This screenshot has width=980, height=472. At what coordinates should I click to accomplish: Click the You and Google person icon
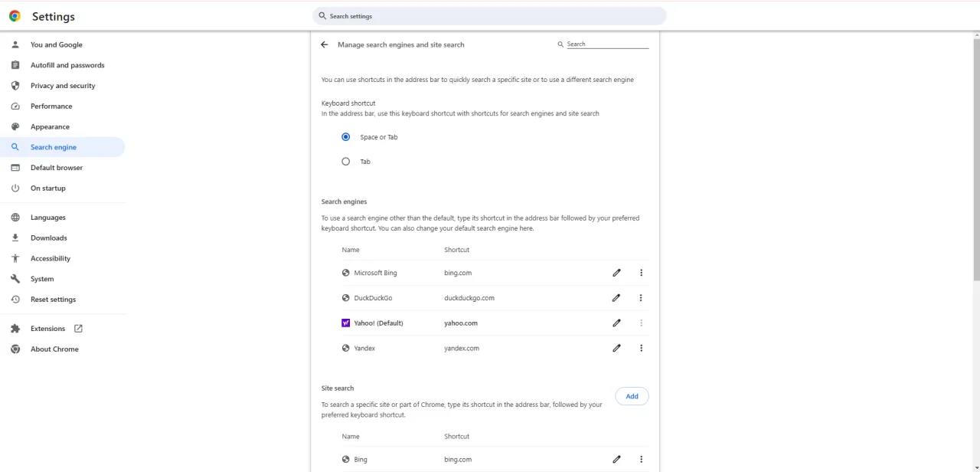pos(16,44)
